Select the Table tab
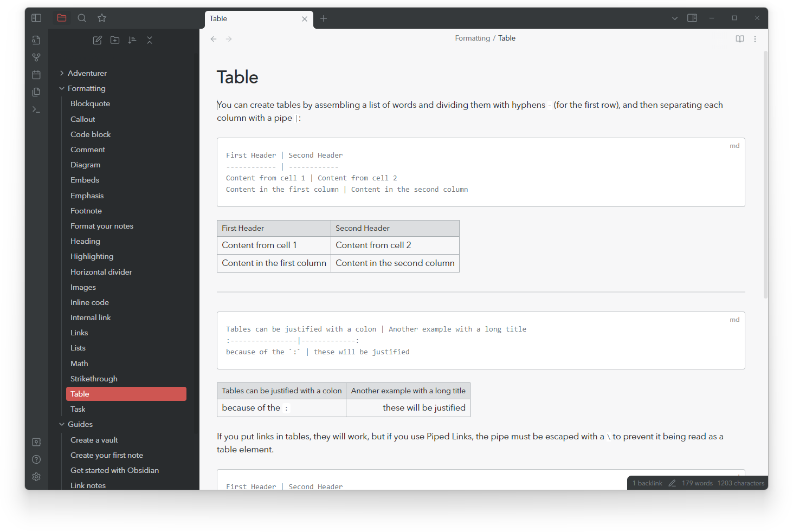793x532 pixels. (259, 19)
